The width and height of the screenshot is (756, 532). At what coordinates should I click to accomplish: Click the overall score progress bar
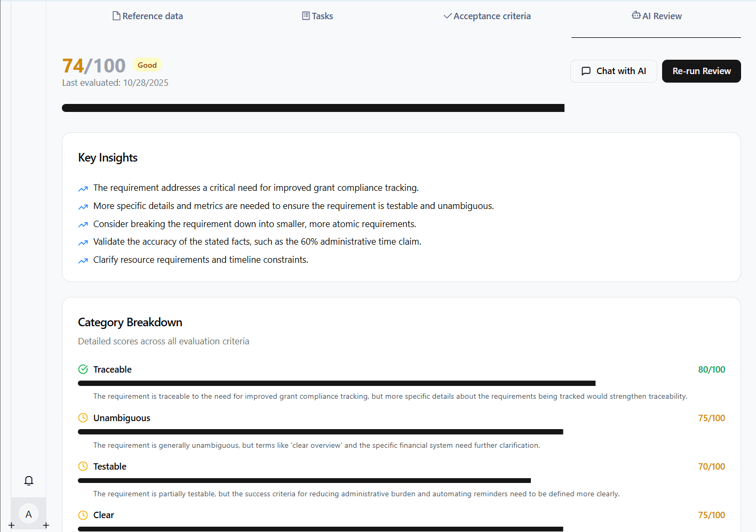click(313, 107)
